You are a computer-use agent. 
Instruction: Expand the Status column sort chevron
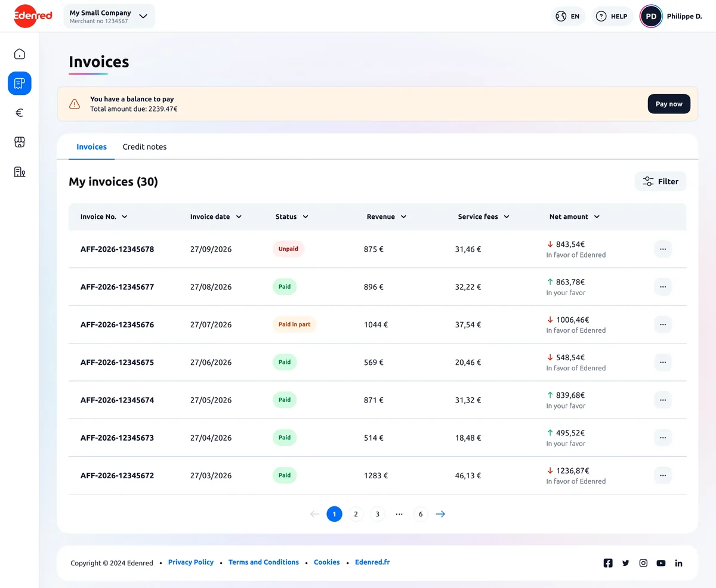click(x=305, y=217)
